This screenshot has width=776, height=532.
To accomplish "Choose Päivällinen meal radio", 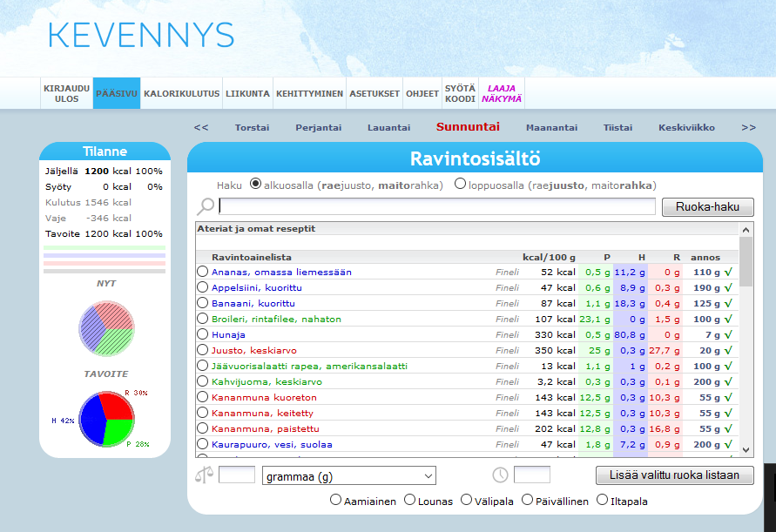I will (x=528, y=500).
